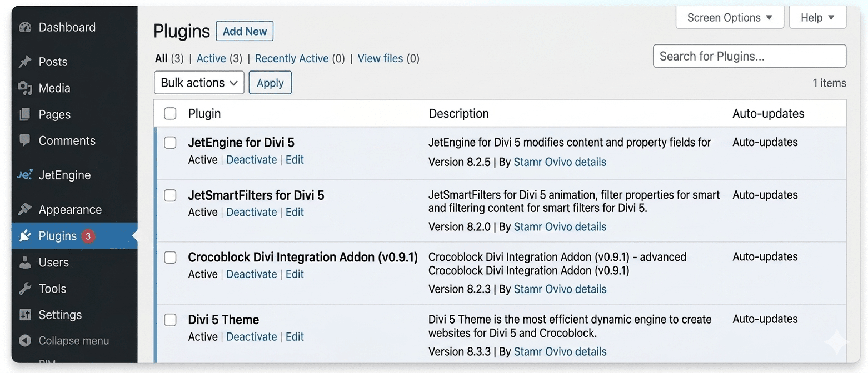Image resolution: width=868 pixels, height=373 pixels.
Task: Click the Users person icon
Action: [25, 262]
